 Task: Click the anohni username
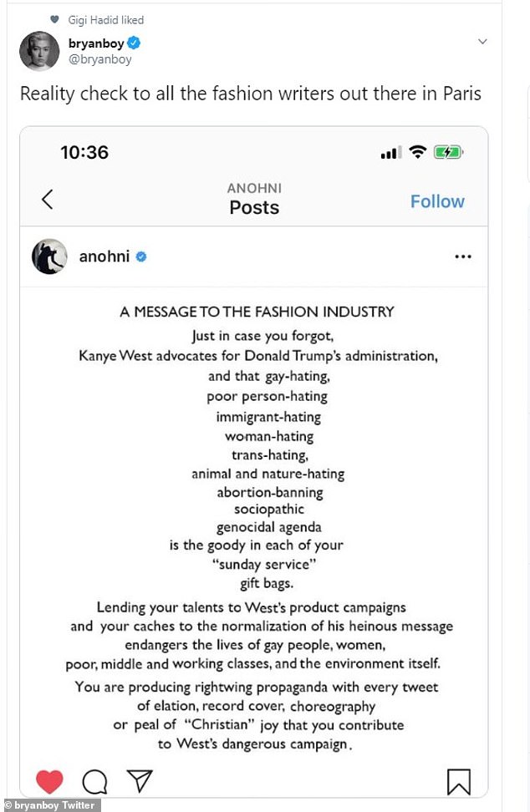point(104,256)
